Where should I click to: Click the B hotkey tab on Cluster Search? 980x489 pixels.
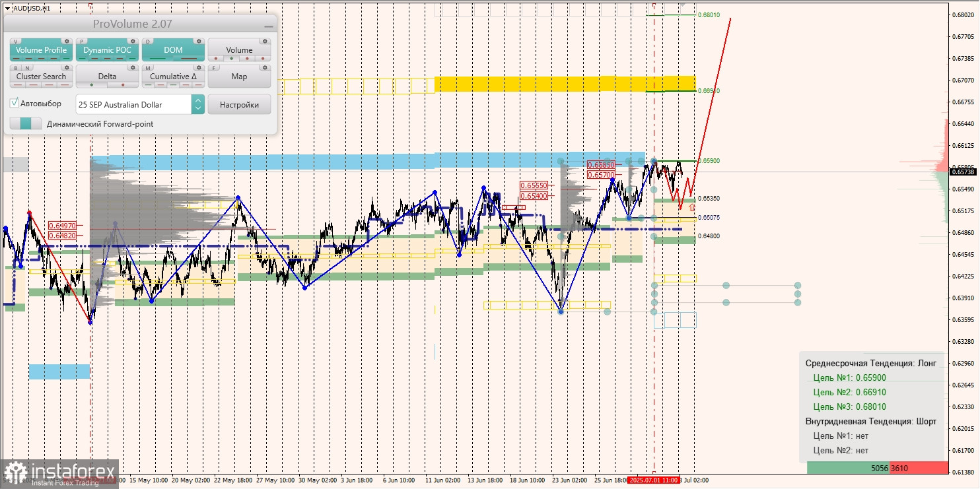(x=15, y=68)
